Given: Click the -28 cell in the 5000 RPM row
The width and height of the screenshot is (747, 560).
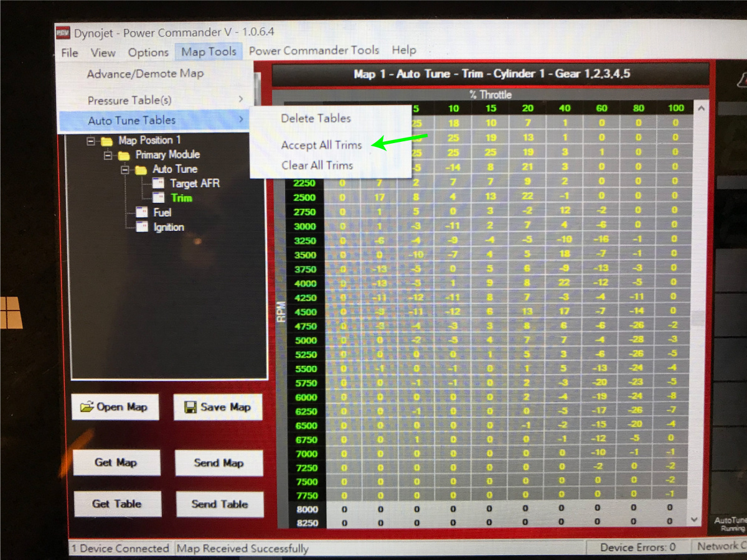Looking at the screenshot, I should 636,340.
